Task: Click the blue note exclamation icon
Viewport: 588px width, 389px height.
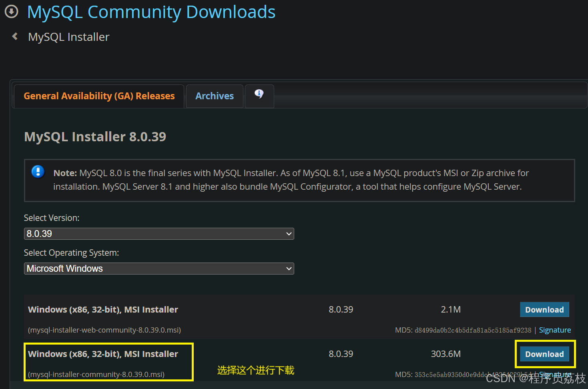Action: click(x=38, y=172)
